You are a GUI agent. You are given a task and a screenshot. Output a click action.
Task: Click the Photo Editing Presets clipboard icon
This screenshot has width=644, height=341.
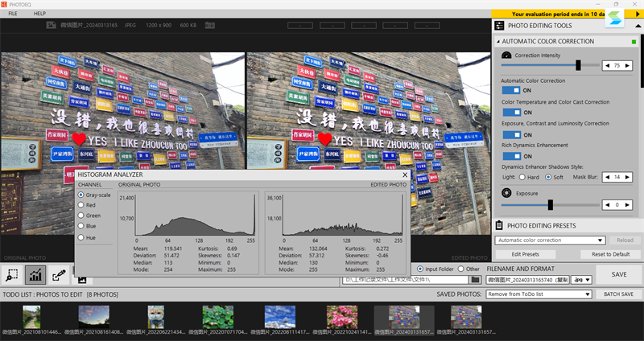click(x=499, y=225)
